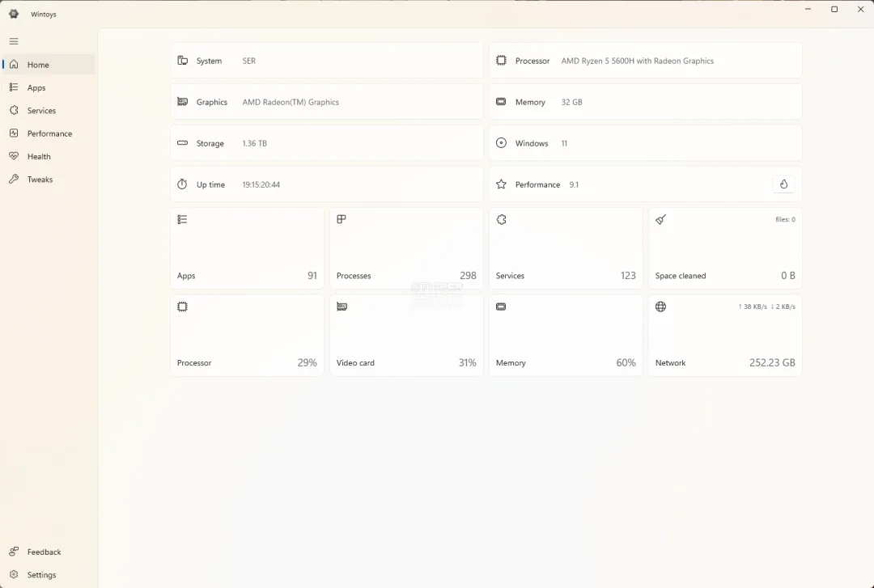The width and height of the screenshot is (874, 588).
Task: Click the 298 processes count
Action: tap(469, 275)
